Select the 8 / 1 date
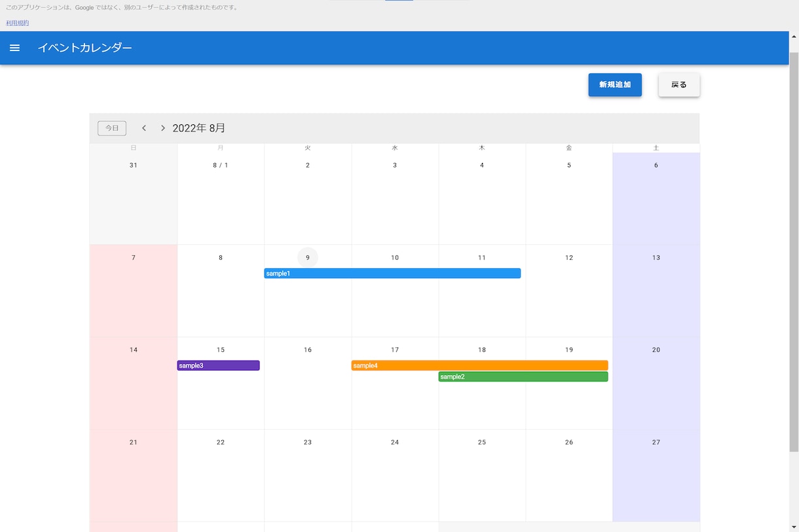The image size is (799, 532). 221,166
